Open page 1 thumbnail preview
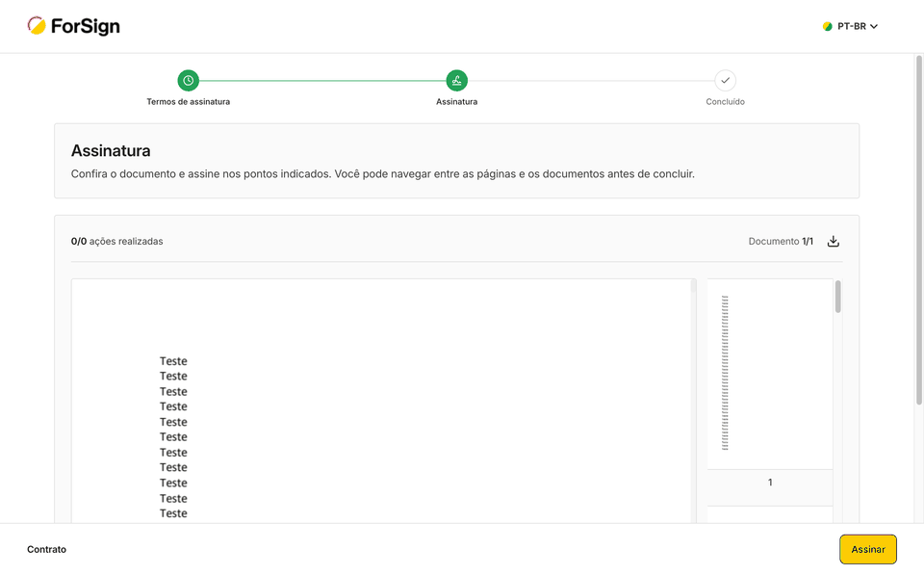 pyautogui.click(x=770, y=374)
